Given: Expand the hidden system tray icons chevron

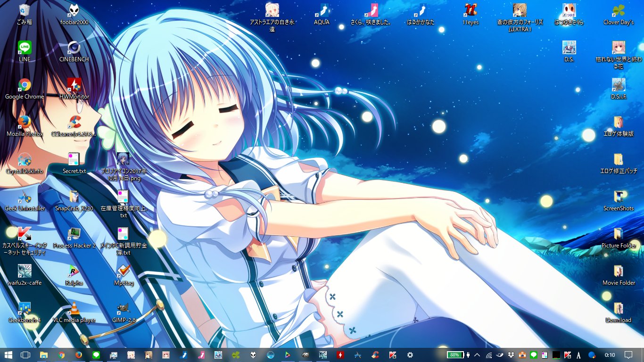Looking at the screenshot, I should 477,354.
